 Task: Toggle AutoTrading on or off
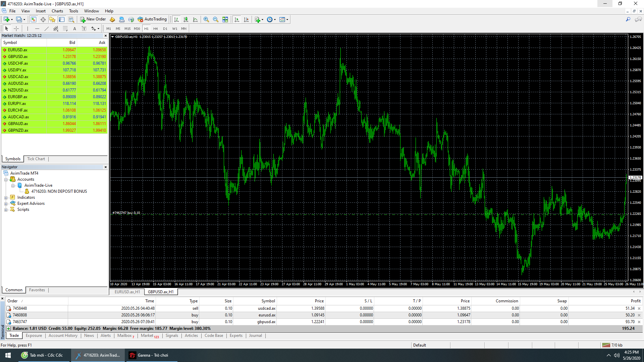click(152, 19)
